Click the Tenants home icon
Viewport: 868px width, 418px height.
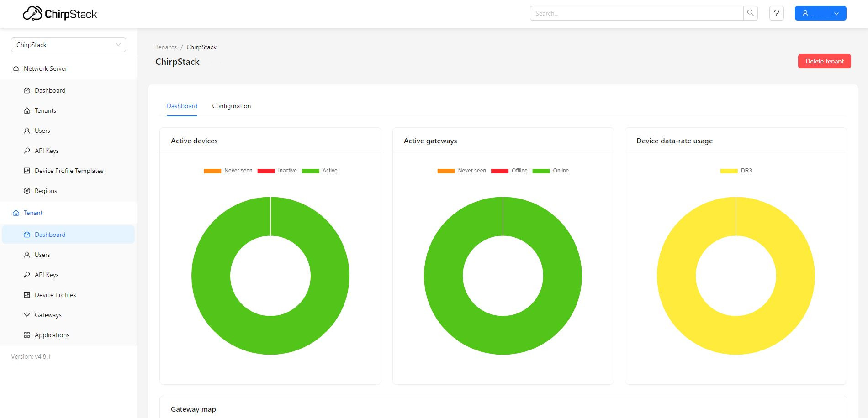tap(27, 110)
